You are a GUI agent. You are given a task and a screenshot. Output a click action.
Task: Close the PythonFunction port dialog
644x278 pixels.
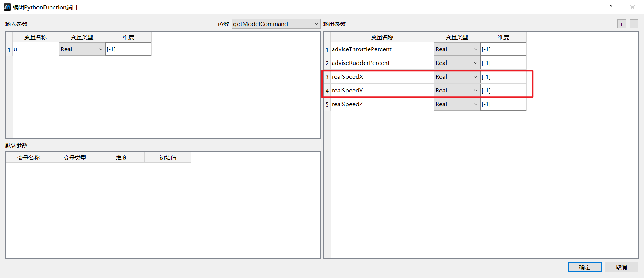[x=632, y=7]
